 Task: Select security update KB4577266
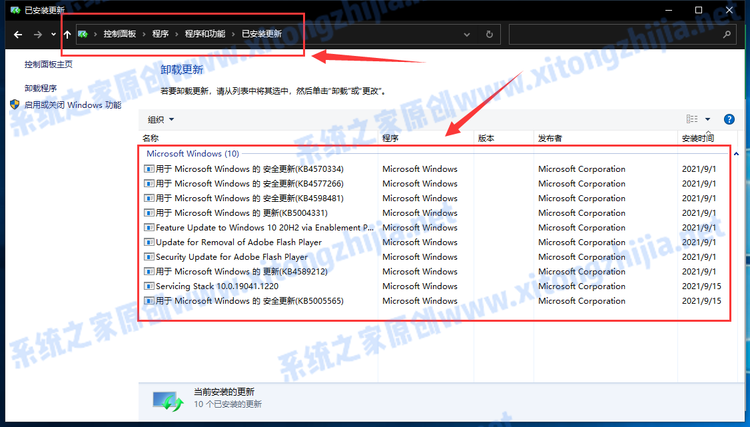pyautogui.click(x=249, y=184)
